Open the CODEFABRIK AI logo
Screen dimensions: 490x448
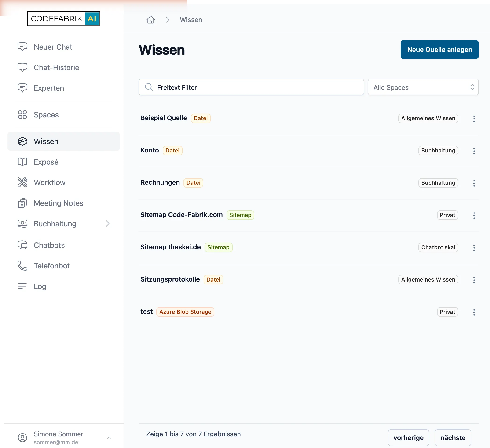click(63, 19)
